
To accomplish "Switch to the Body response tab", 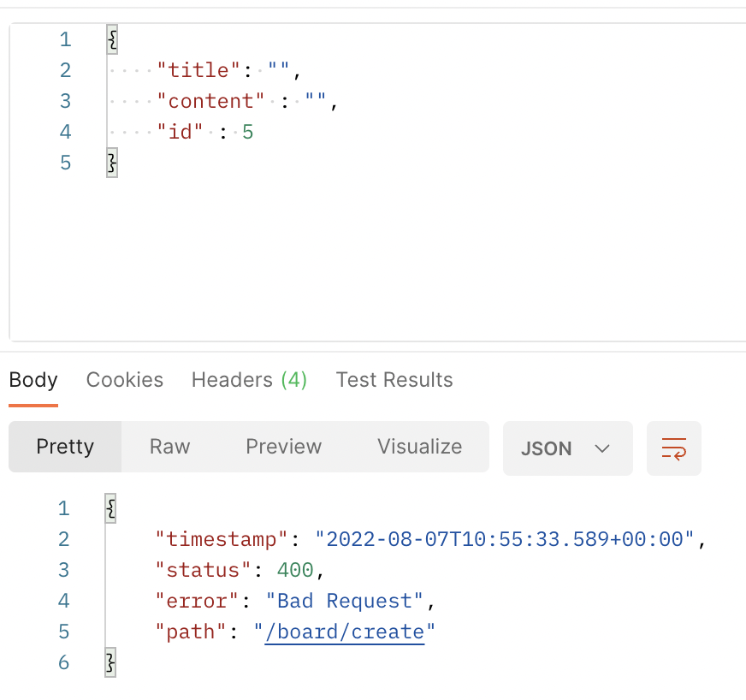I will point(33,380).
